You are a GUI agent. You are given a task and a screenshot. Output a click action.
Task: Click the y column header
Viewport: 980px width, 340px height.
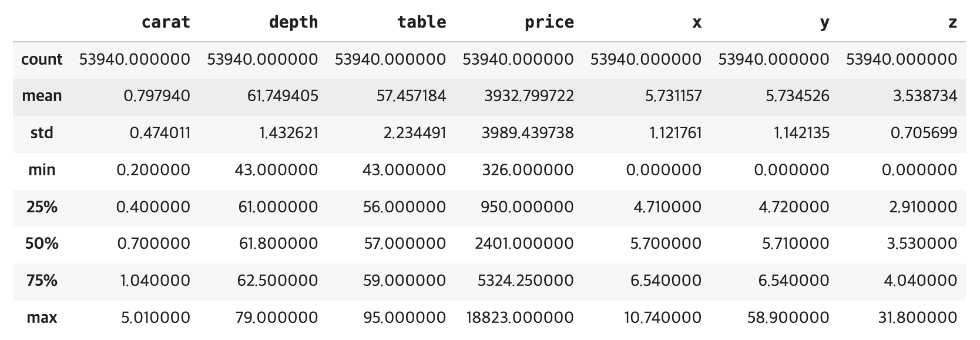point(824,22)
